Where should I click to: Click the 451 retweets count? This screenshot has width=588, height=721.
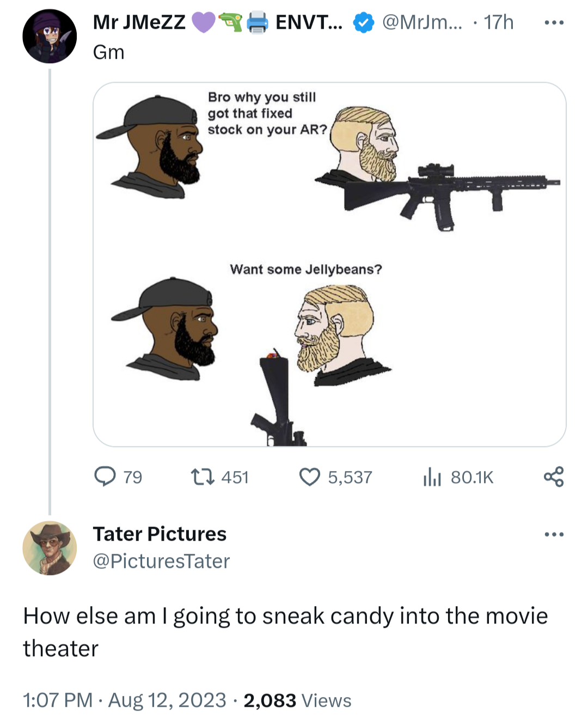[x=235, y=478]
